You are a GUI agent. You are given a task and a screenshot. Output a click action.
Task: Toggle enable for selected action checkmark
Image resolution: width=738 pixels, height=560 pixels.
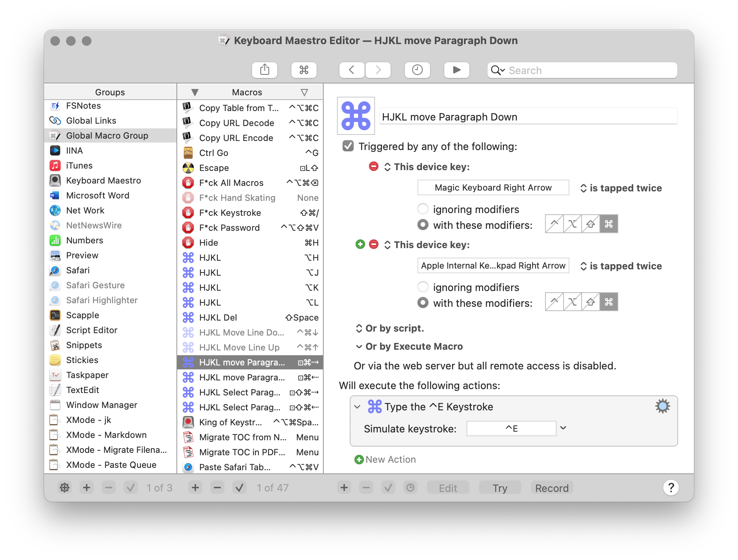388,488
